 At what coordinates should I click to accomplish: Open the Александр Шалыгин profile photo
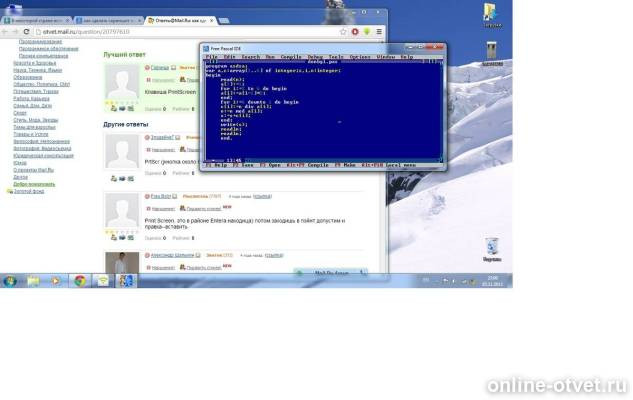(x=122, y=262)
